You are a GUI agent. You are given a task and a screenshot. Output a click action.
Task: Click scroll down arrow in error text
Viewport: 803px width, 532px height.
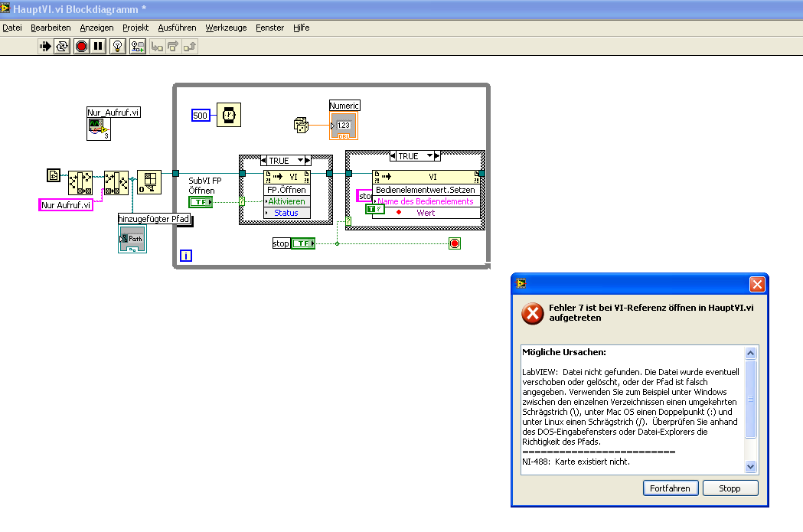(x=750, y=466)
